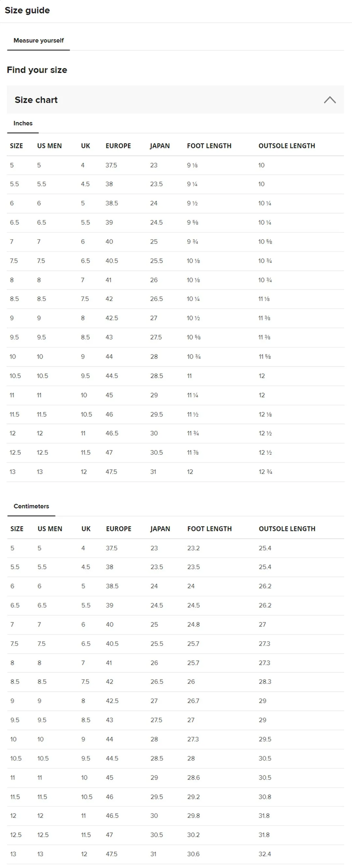Click FOOT LENGTH header in inches table

click(x=209, y=146)
